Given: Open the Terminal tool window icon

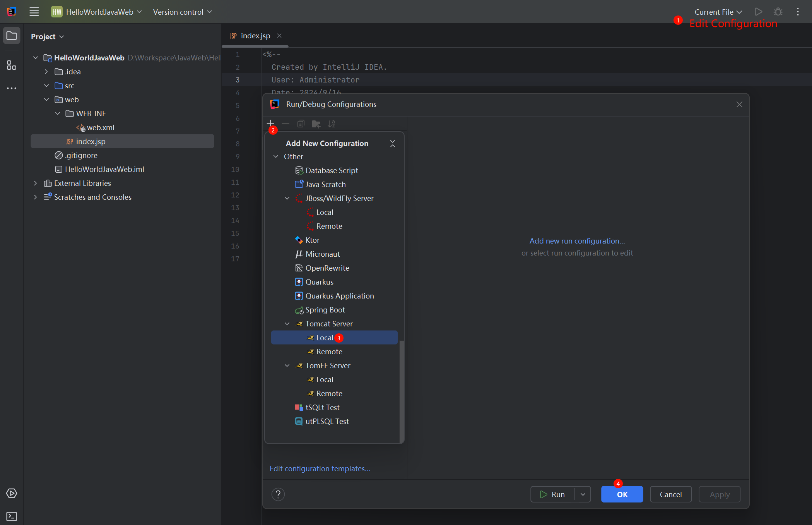Looking at the screenshot, I should [12, 516].
